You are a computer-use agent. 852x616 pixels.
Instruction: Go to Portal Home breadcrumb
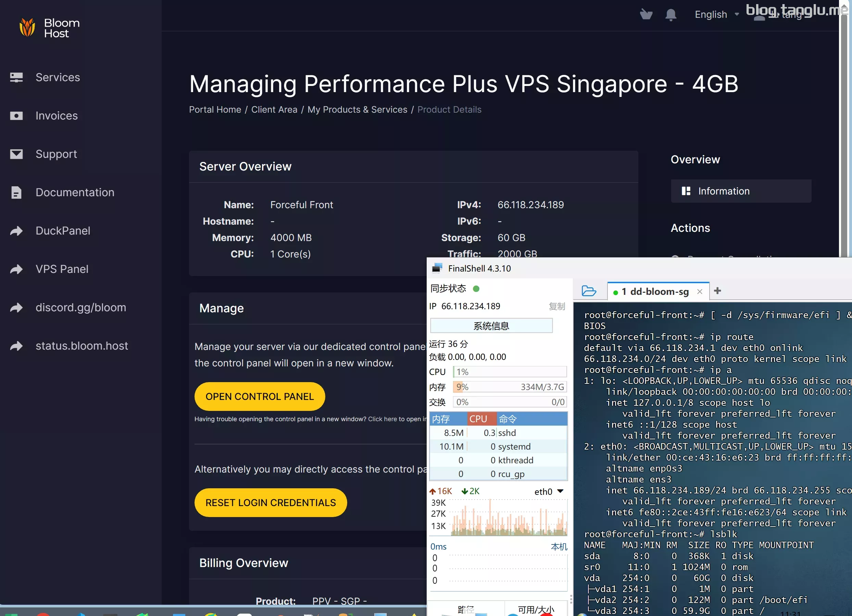[x=215, y=109]
